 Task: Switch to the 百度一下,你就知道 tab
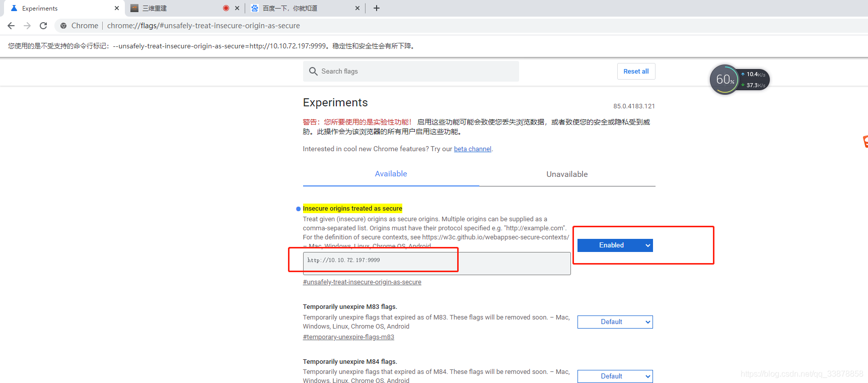(305, 8)
